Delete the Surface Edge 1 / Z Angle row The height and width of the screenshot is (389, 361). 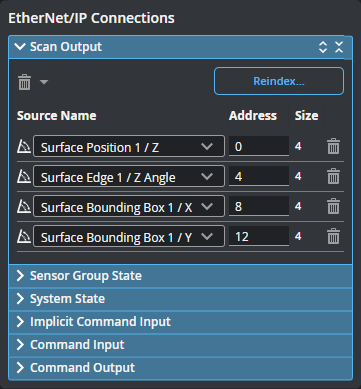pos(333,176)
